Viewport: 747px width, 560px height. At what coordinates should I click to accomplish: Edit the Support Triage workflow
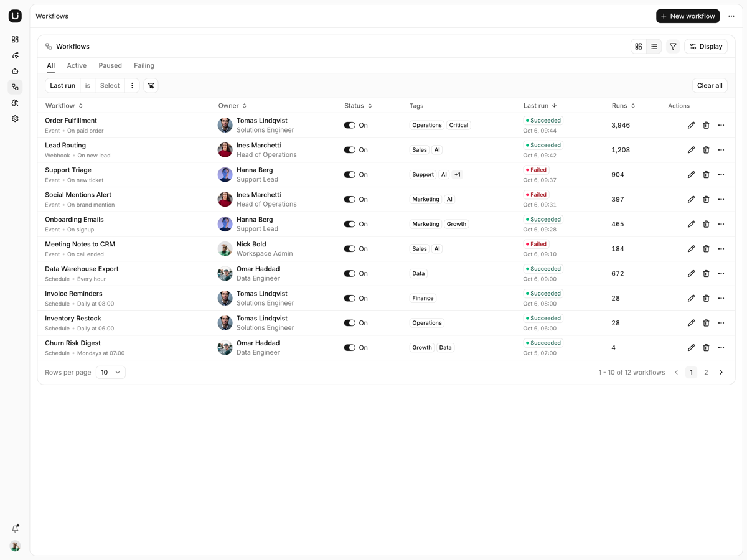(x=691, y=175)
